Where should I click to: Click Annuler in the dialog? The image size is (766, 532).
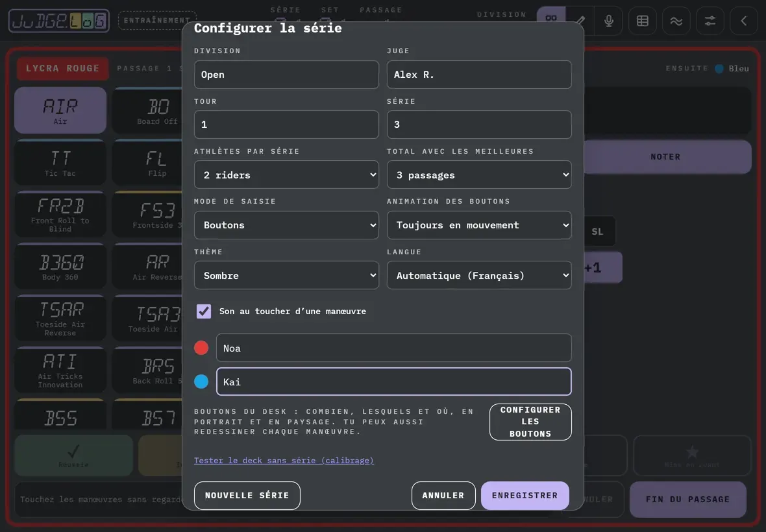(x=443, y=496)
